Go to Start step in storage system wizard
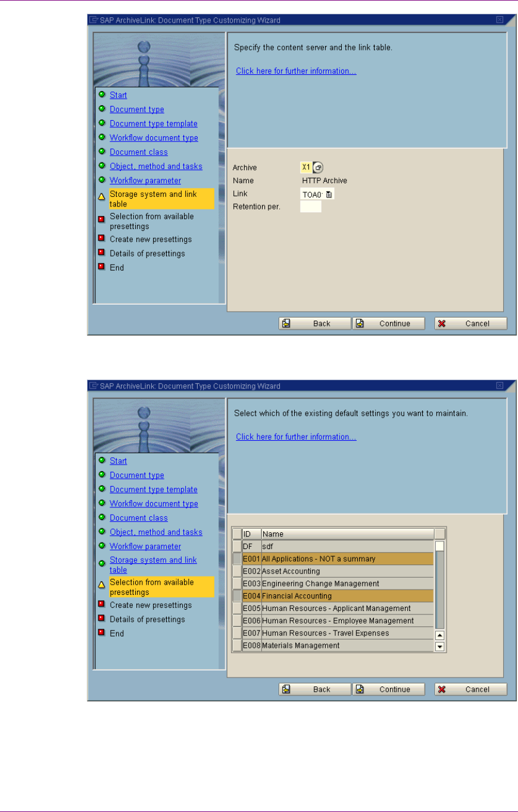Viewport: 518px width, 812px height. click(x=118, y=95)
